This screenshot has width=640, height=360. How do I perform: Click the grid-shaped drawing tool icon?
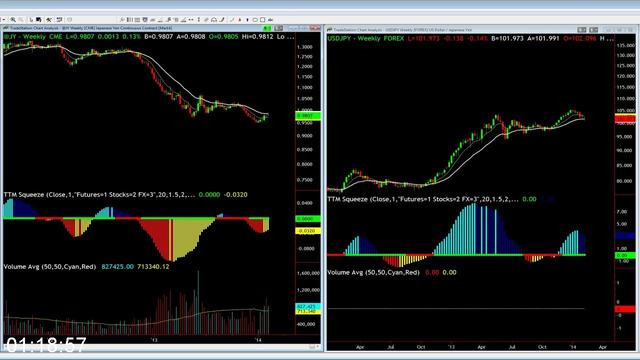pos(137,20)
